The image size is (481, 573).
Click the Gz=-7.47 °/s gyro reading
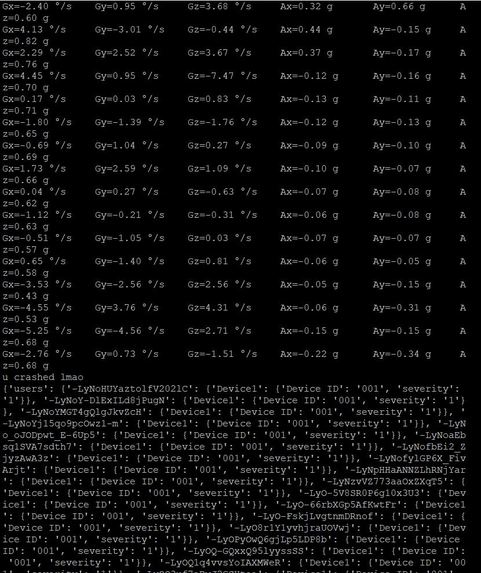pos(222,76)
